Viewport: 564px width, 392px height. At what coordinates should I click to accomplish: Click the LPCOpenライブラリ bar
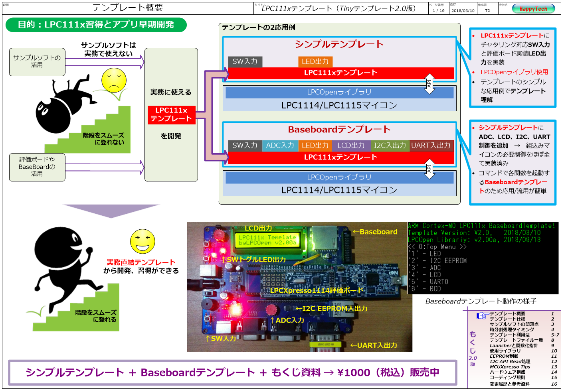coord(340,92)
